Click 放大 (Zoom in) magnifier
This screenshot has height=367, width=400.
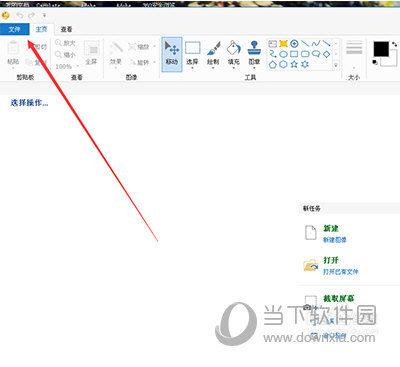click(x=65, y=43)
